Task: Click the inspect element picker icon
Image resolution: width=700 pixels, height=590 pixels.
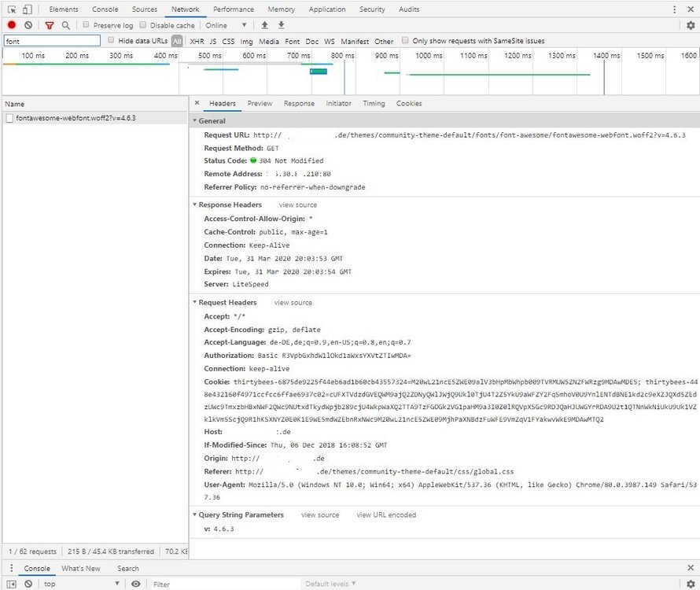Action: (12, 9)
